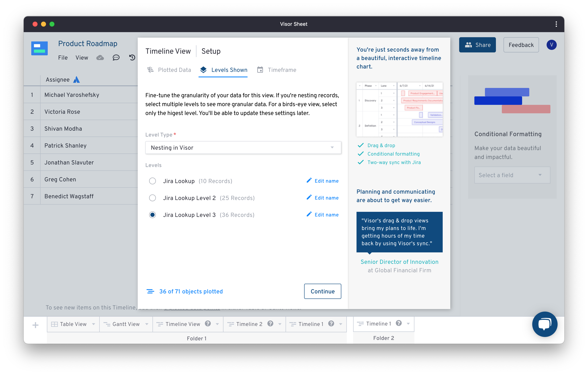Click Edit name for Jira Lookup Level 2
588x375 pixels.
pyautogui.click(x=327, y=198)
